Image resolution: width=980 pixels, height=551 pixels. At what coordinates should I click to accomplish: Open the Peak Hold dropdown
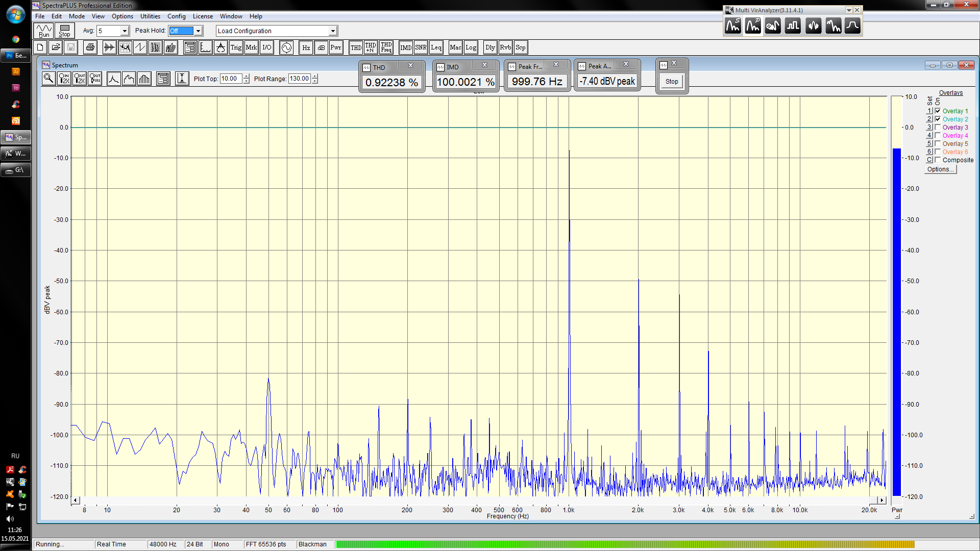pyautogui.click(x=198, y=31)
